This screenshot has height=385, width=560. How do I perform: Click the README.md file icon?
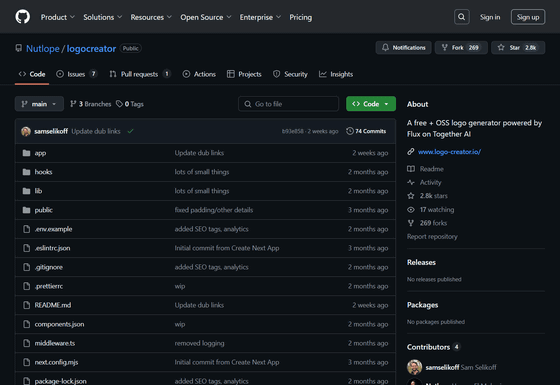click(26, 305)
